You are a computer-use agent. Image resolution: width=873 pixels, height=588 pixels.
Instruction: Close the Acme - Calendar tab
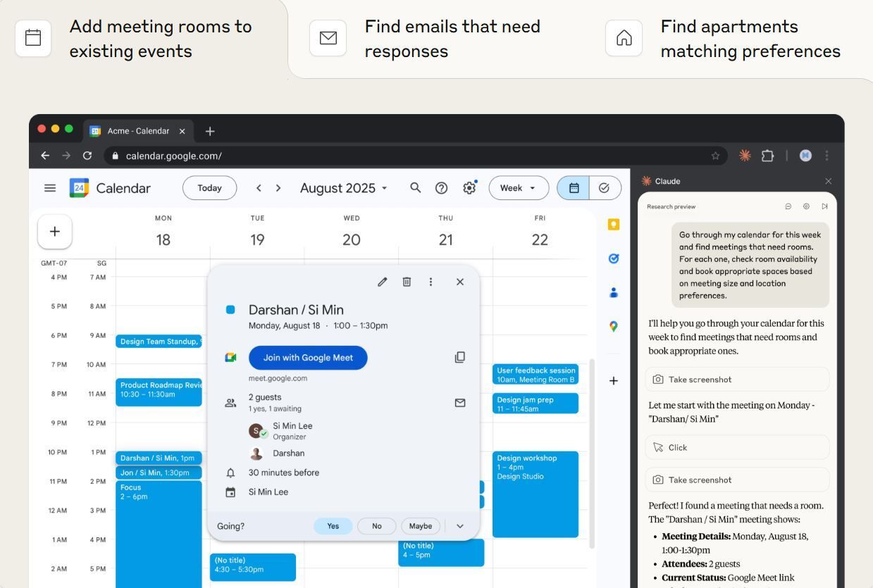point(182,131)
